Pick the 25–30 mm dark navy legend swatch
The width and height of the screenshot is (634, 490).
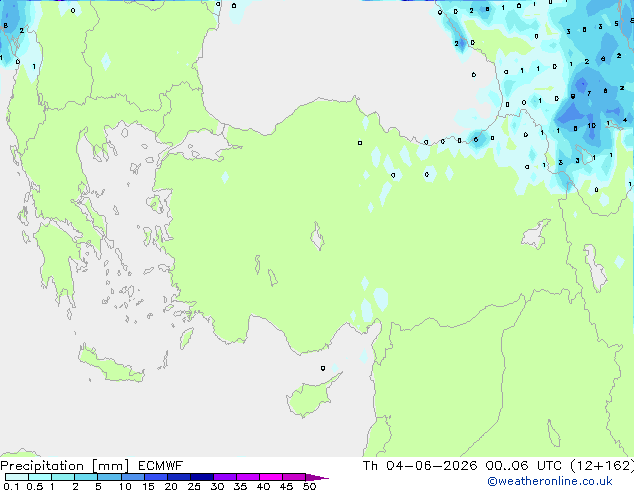201,477
